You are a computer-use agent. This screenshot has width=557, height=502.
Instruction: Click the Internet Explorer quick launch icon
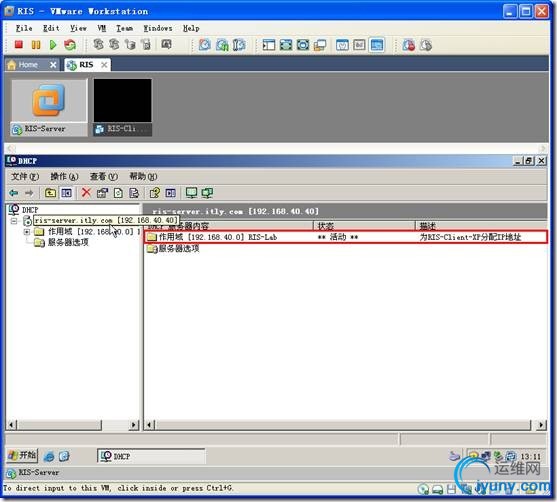(x=49, y=457)
